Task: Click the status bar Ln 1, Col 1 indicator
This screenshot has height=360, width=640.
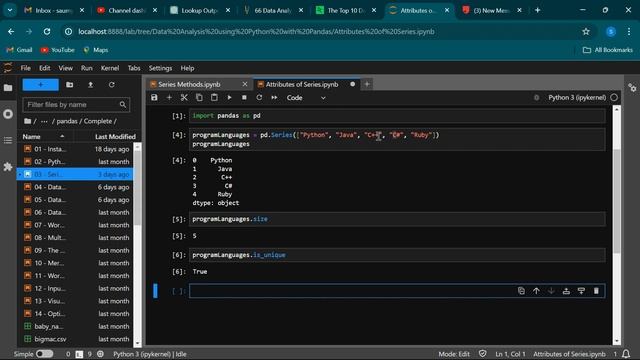Action: click(510, 354)
